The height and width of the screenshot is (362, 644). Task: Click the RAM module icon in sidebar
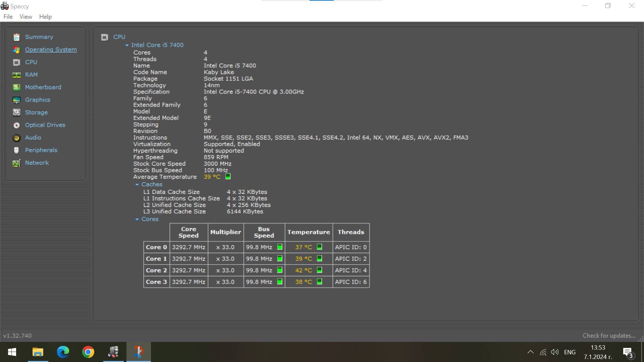tap(16, 75)
